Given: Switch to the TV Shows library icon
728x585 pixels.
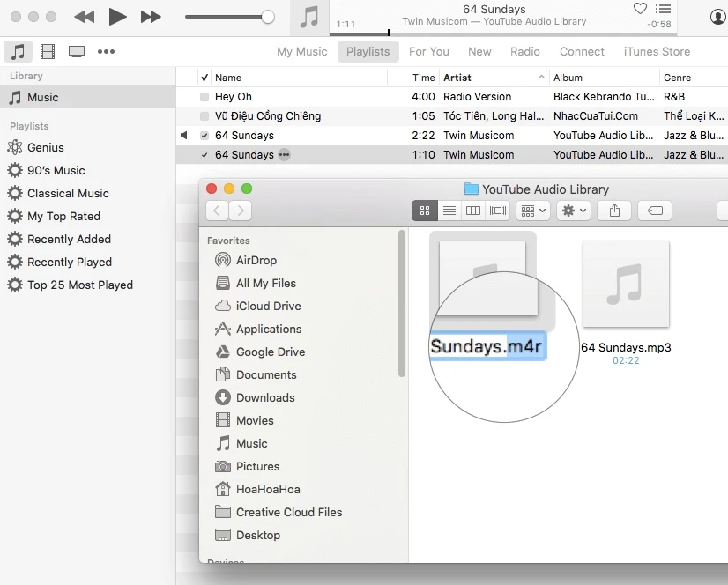Looking at the screenshot, I should [x=77, y=52].
